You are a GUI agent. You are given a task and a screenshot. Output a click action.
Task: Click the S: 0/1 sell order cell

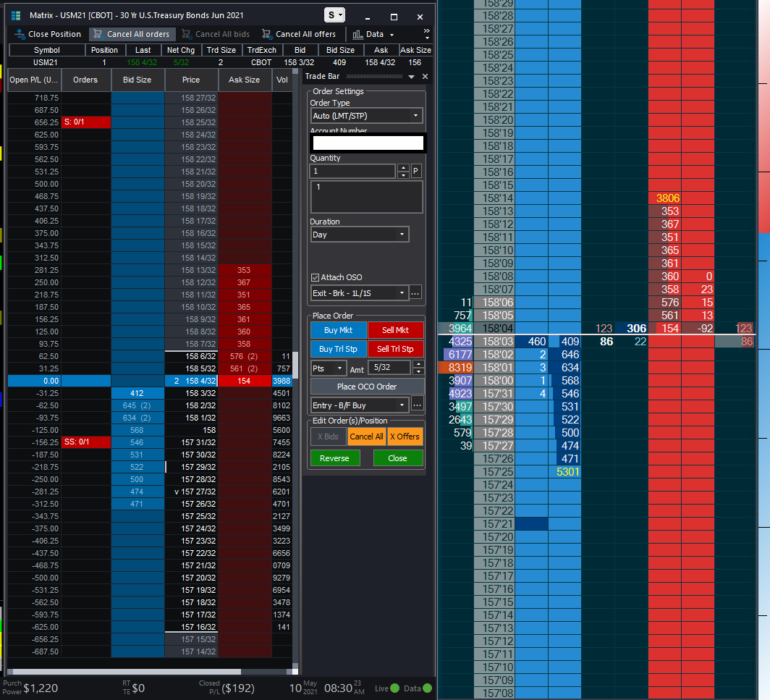coord(86,122)
